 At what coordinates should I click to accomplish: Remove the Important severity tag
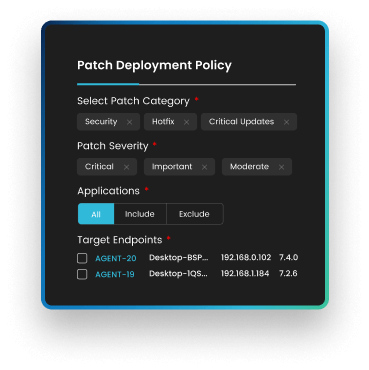click(204, 167)
